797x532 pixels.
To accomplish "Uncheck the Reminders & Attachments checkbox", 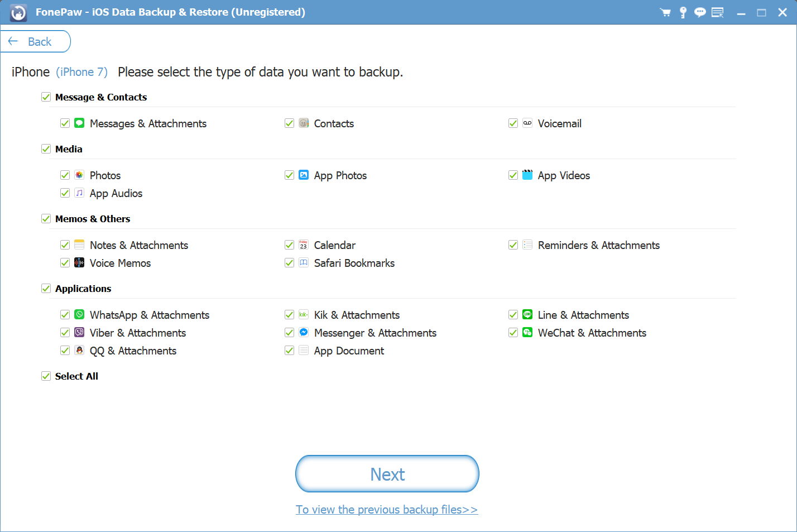I will pos(513,245).
